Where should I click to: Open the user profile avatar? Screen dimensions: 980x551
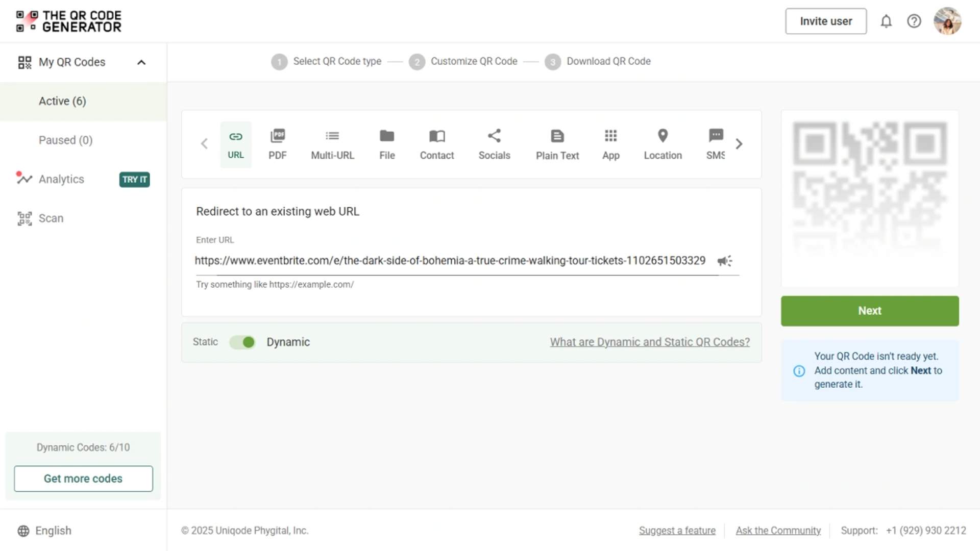pos(947,21)
